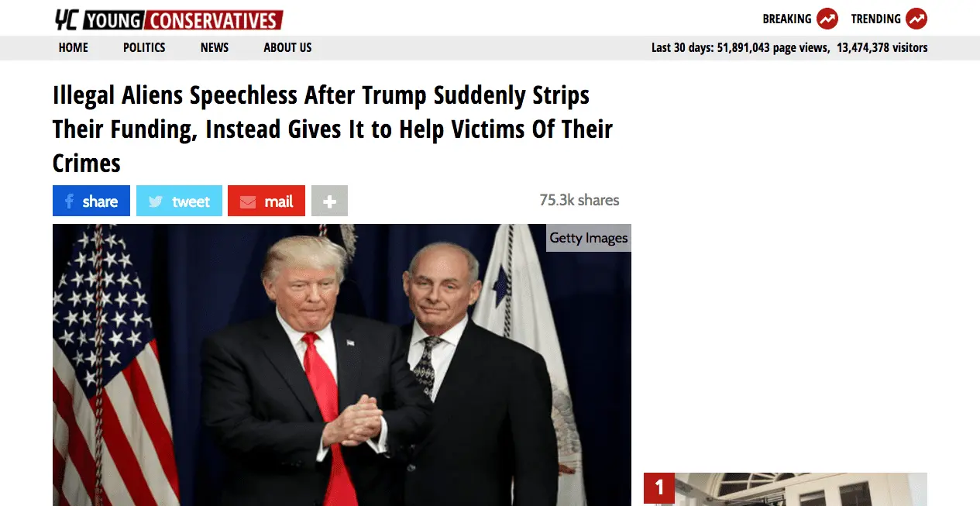The width and height of the screenshot is (980, 506).
Task: Click the Trending text link
Action: pos(875,19)
